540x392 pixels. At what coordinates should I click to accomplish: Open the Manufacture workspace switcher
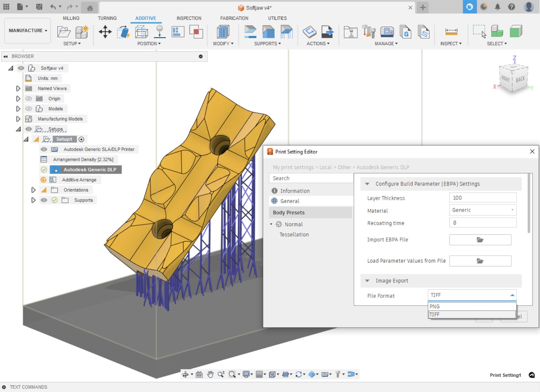[28, 30]
